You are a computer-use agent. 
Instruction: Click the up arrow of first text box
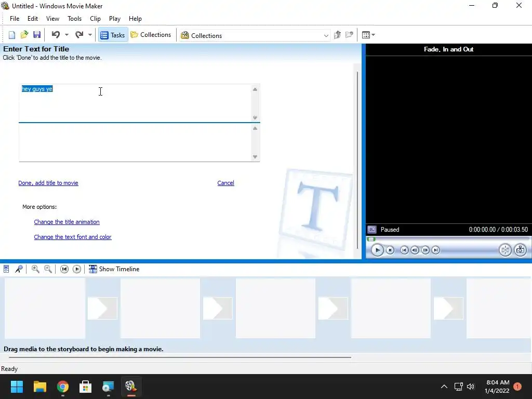255,89
